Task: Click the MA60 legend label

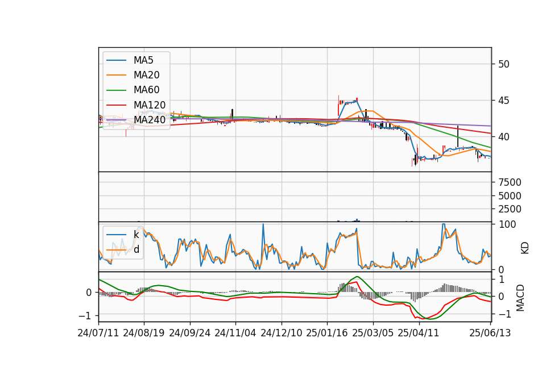Action: coord(146,90)
